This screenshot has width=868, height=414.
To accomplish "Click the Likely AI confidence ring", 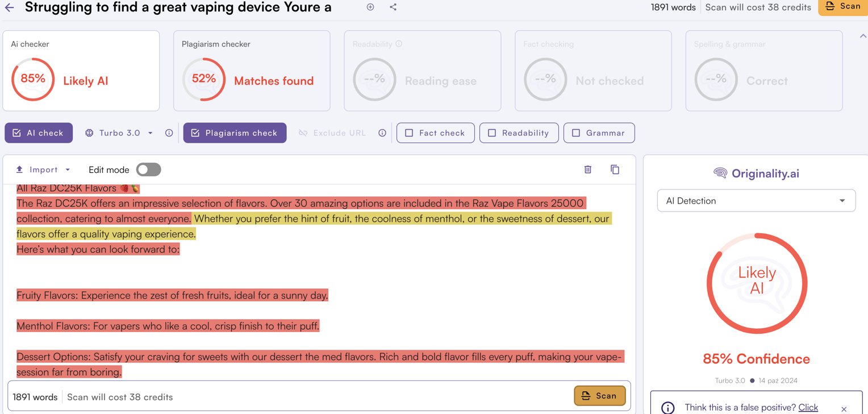I will click(x=757, y=283).
